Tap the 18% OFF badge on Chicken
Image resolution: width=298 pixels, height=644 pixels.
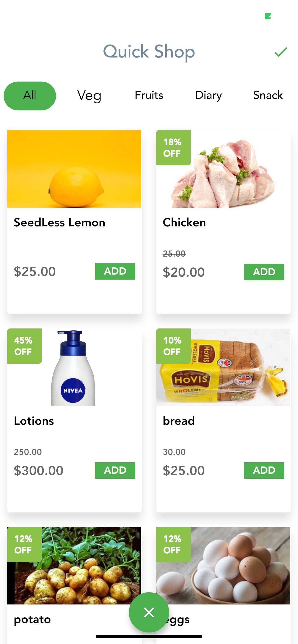pos(173,148)
